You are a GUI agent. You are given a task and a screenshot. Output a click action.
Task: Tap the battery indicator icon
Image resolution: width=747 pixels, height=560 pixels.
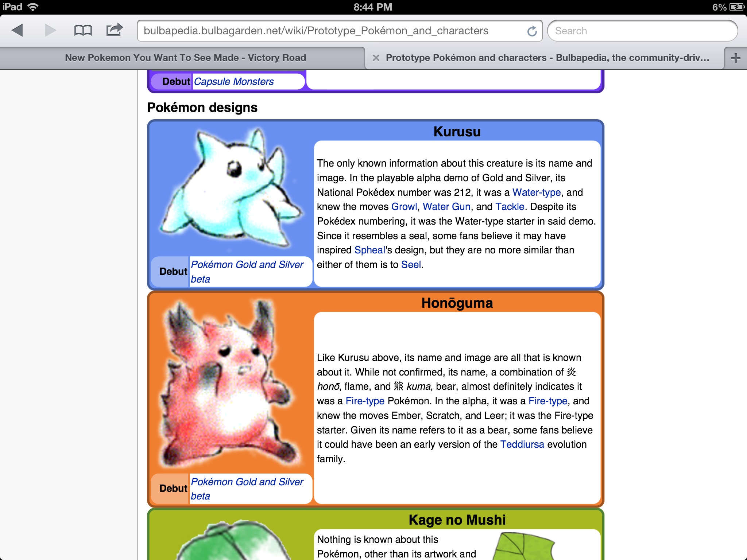coord(736,7)
